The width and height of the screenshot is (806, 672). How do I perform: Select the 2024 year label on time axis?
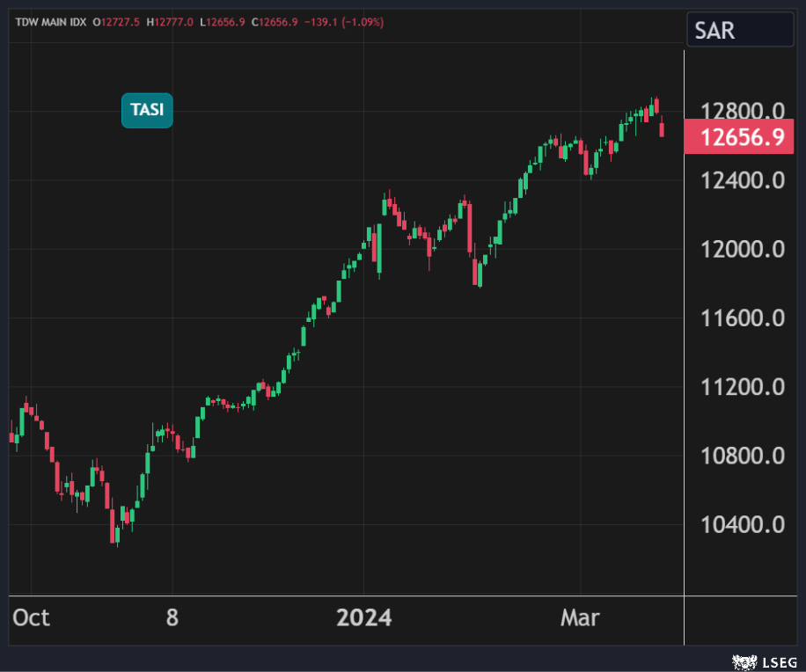point(364,617)
